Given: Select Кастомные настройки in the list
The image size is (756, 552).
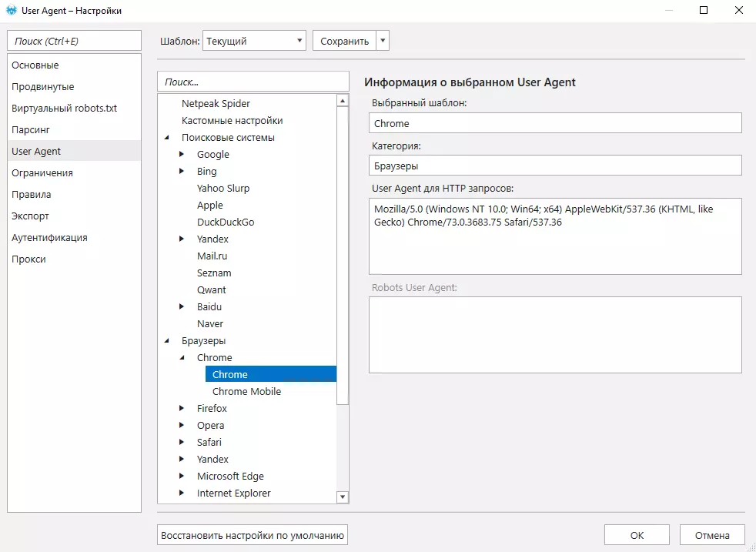Looking at the screenshot, I should pyautogui.click(x=232, y=121).
